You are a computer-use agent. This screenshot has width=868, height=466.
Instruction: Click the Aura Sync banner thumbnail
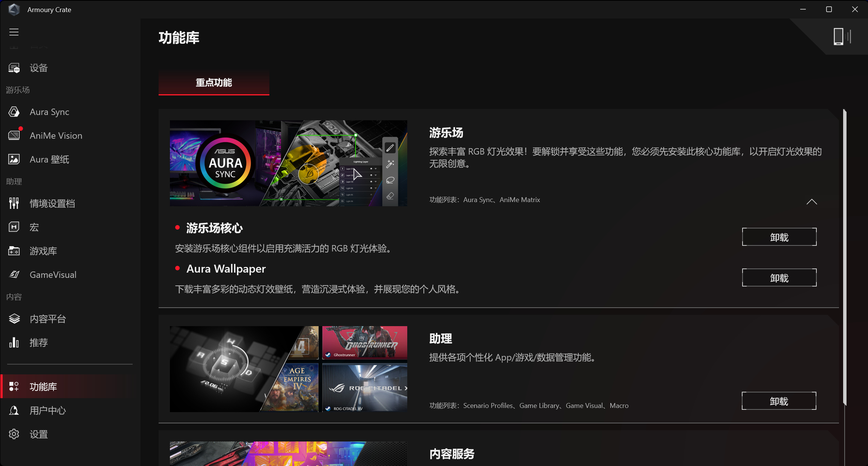coord(289,163)
